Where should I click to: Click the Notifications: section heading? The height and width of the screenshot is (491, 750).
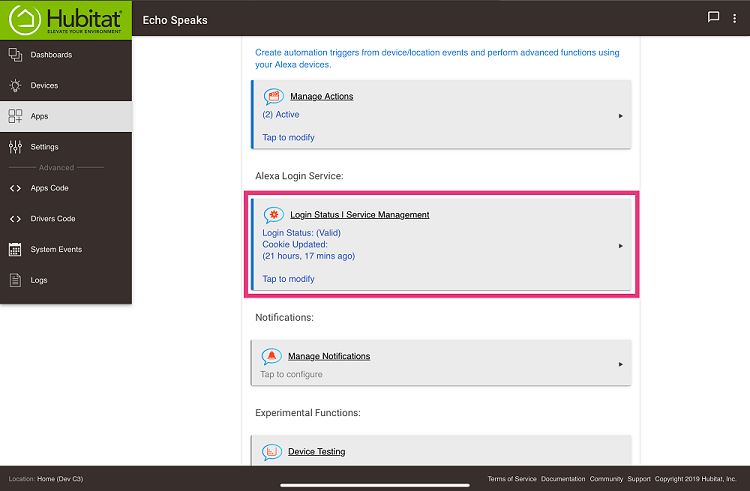(x=285, y=317)
